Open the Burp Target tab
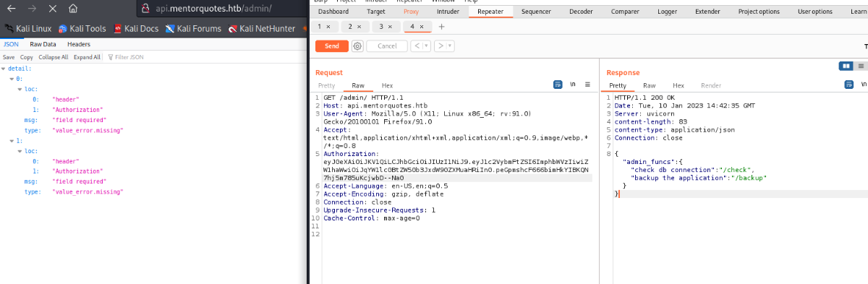 click(376, 12)
